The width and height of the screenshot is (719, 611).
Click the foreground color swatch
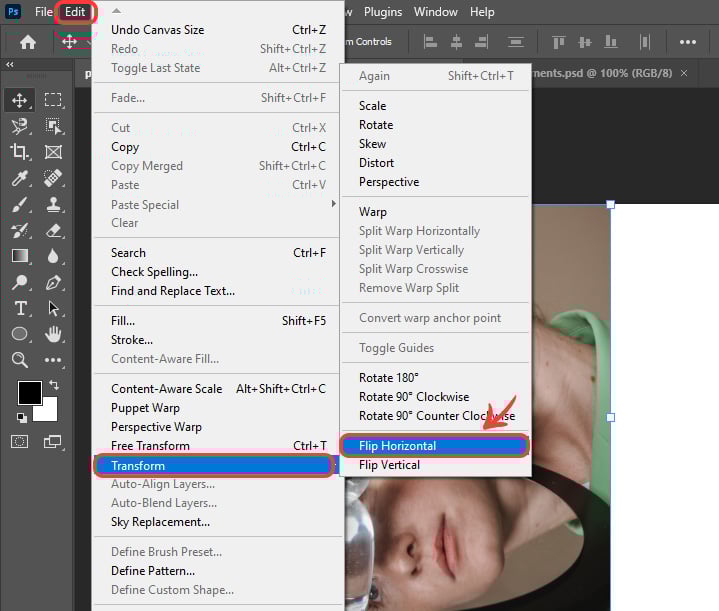pos(28,392)
